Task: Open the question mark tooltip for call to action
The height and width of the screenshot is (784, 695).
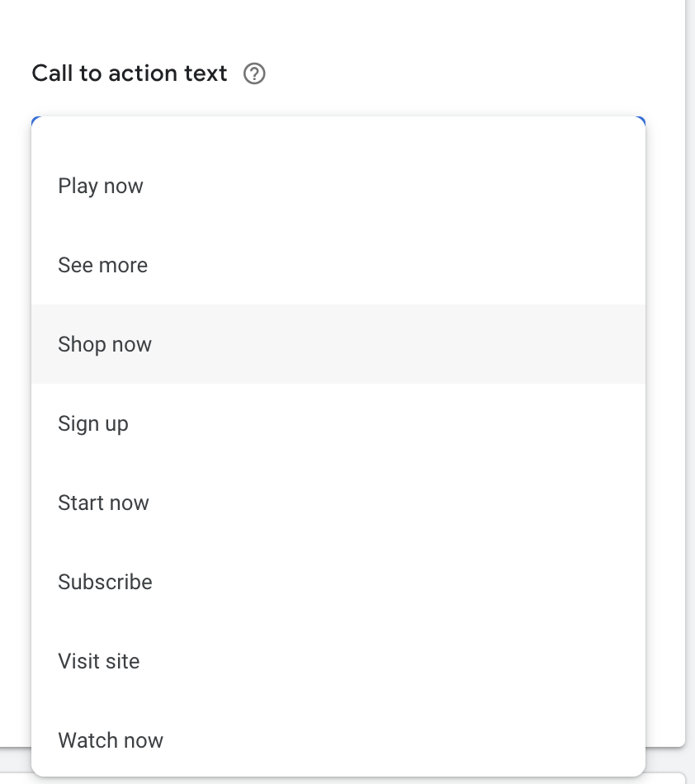Action: [x=255, y=74]
